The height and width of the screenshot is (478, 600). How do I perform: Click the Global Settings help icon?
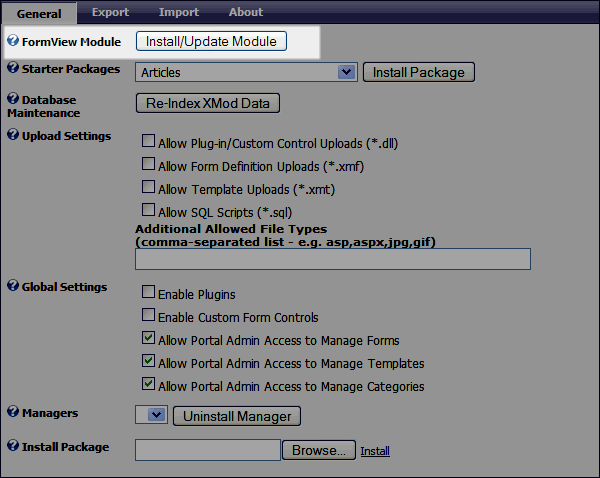[x=13, y=285]
